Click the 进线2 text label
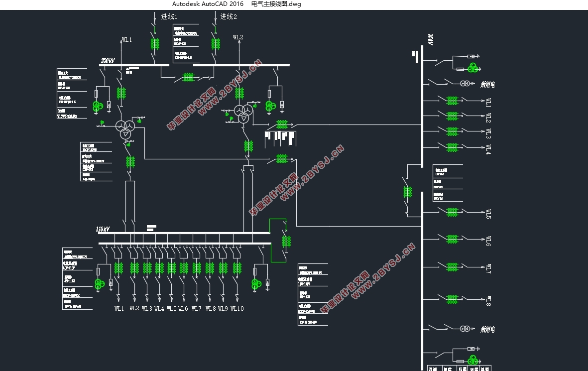 (x=229, y=16)
